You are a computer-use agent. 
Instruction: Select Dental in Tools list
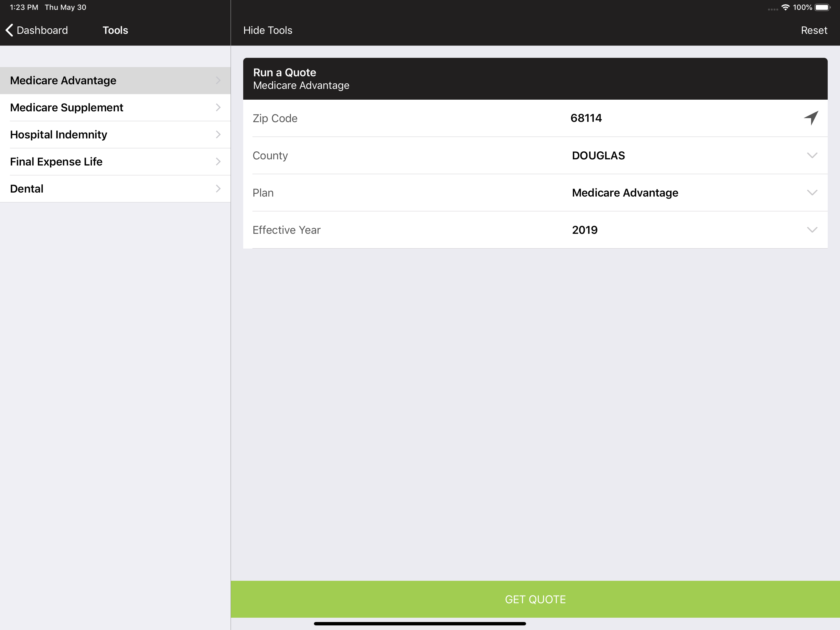click(x=115, y=189)
